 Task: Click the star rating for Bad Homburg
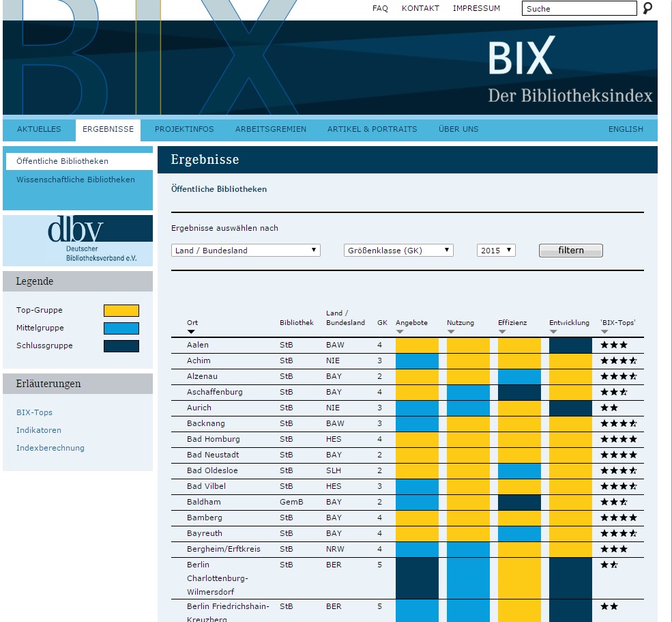pos(618,439)
